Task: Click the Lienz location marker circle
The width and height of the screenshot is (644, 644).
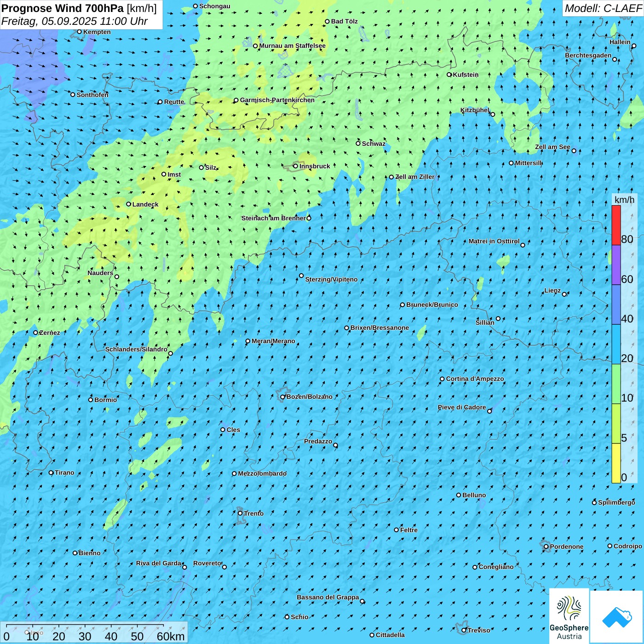Action: (x=564, y=294)
